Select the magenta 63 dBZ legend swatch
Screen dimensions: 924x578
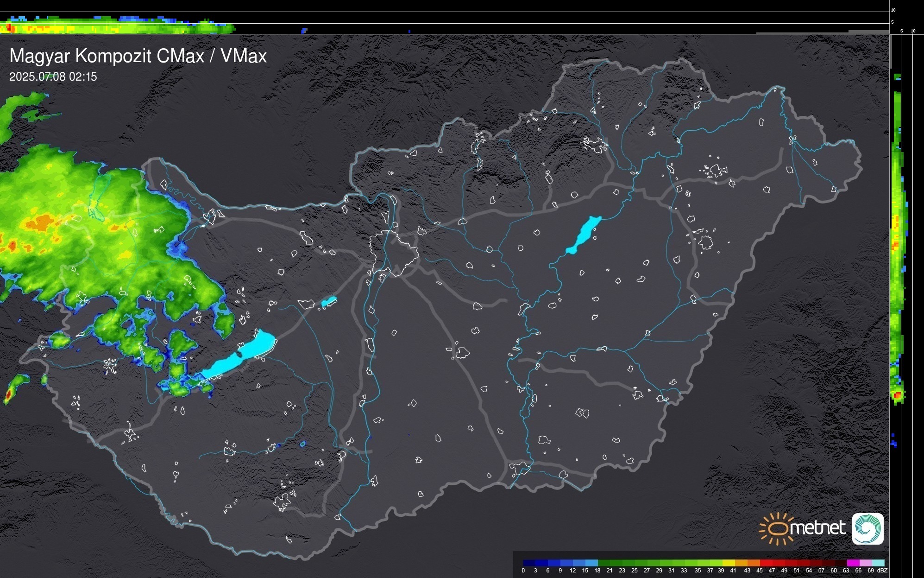pyautogui.click(x=853, y=563)
